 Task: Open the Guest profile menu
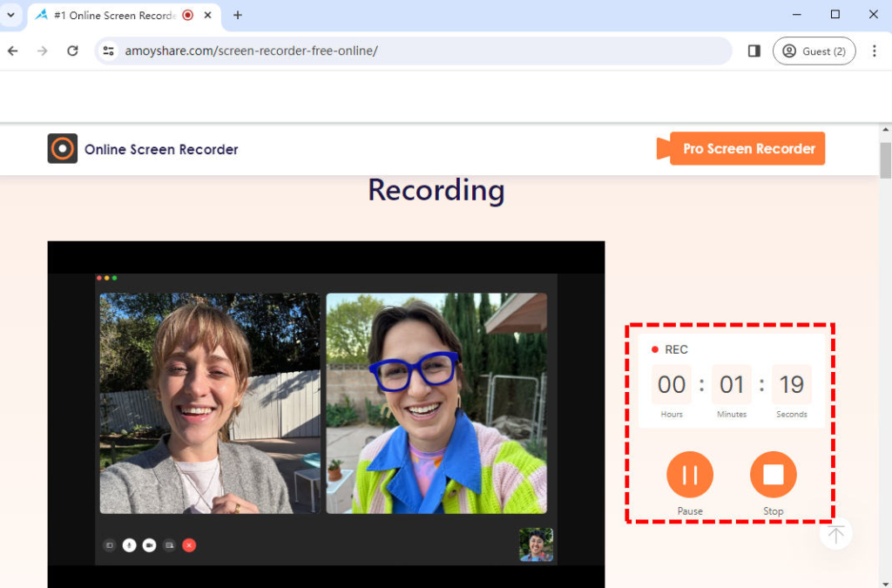tap(814, 51)
